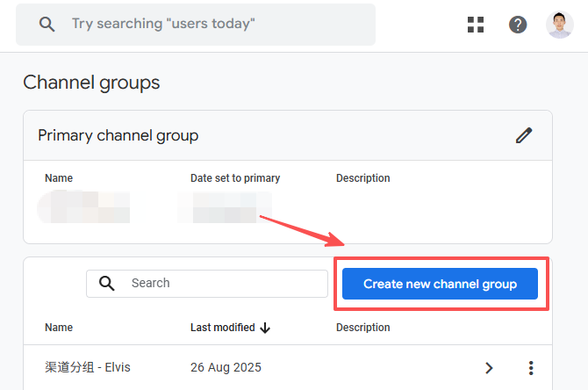The width and height of the screenshot is (588, 390).
Task: Select the Date set to primary header
Action: coord(235,178)
